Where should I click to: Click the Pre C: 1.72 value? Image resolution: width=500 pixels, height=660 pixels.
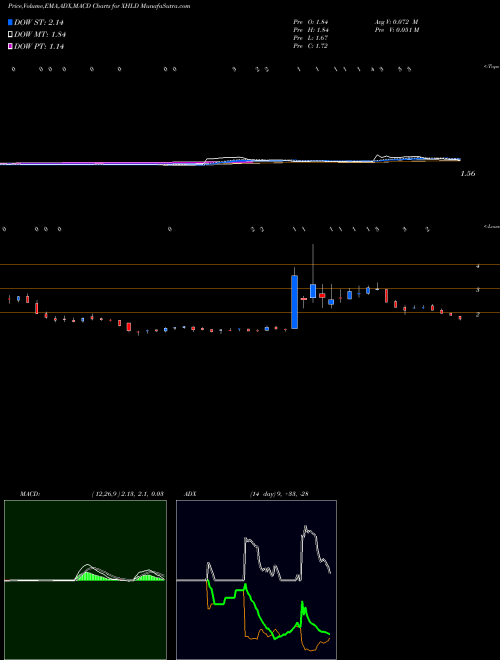311,46
